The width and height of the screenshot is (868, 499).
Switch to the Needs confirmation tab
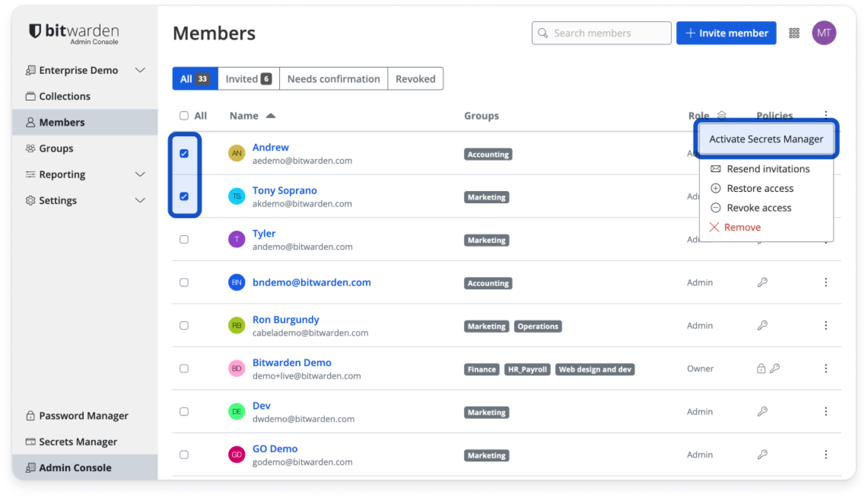tap(333, 79)
